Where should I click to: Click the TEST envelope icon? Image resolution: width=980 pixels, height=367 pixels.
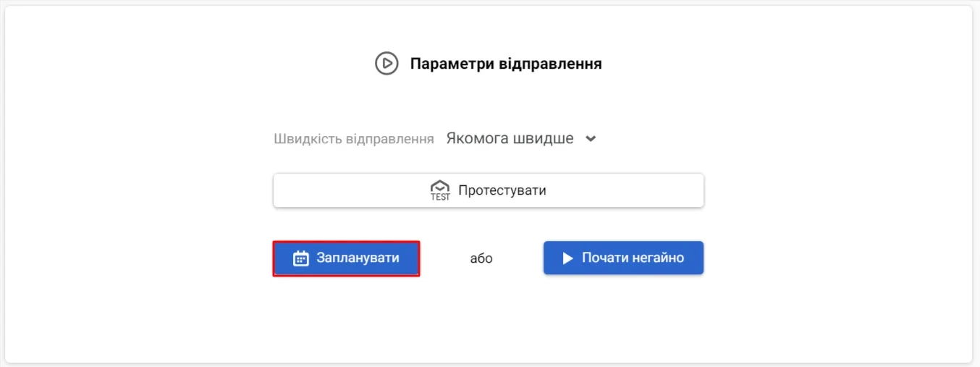pos(440,190)
